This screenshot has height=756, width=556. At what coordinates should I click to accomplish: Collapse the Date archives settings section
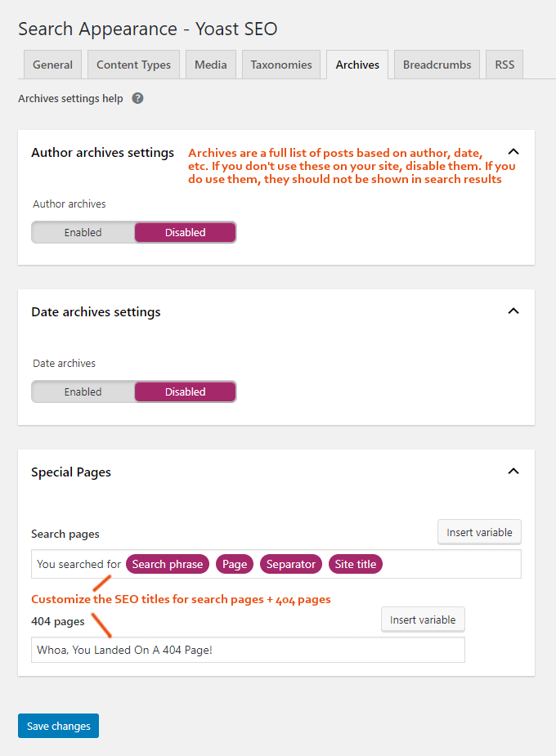tap(513, 311)
